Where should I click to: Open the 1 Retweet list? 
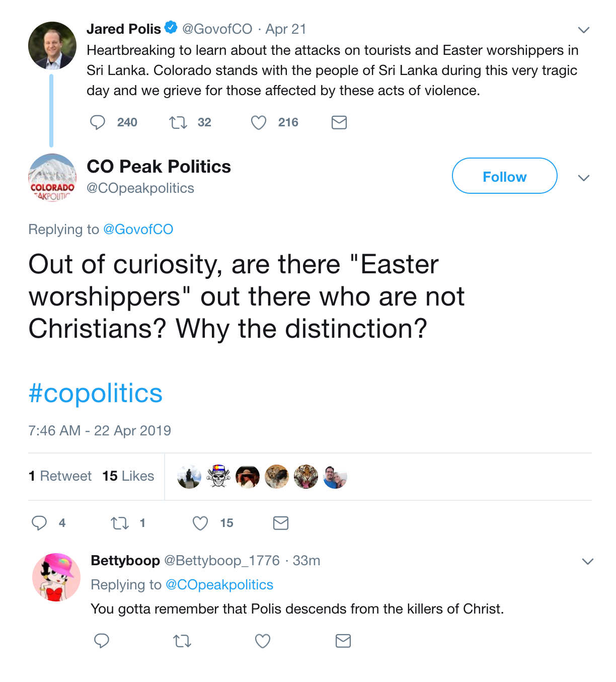[60, 476]
